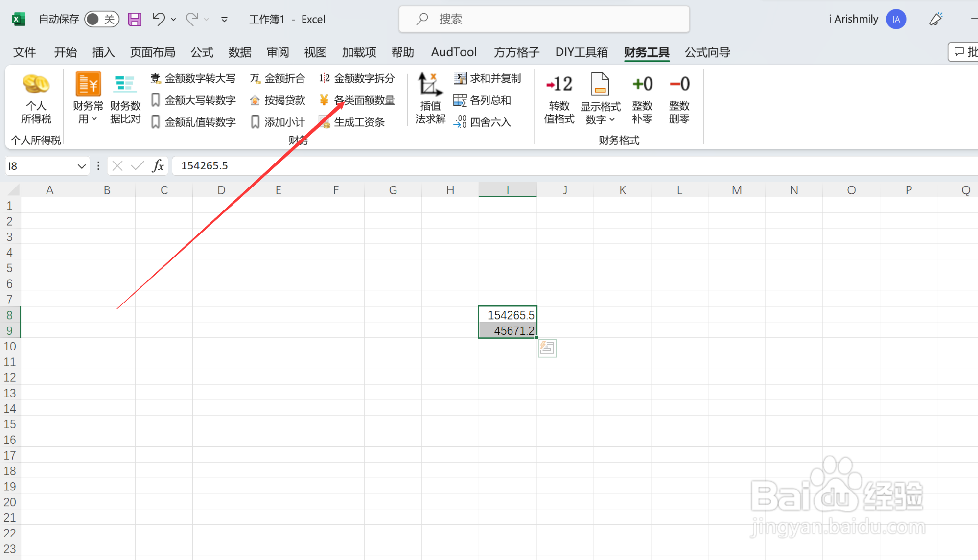This screenshot has width=978, height=560.
Task: Select row 8 header
Action: point(10,315)
